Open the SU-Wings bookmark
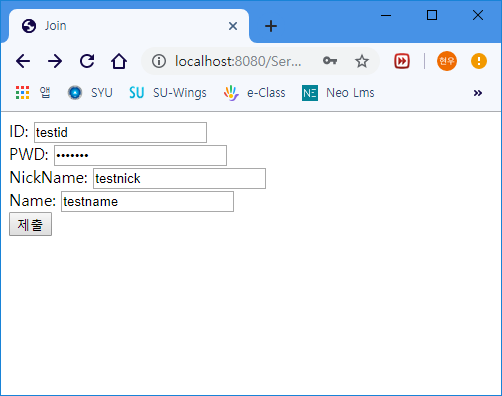502x396 pixels. click(168, 93)
